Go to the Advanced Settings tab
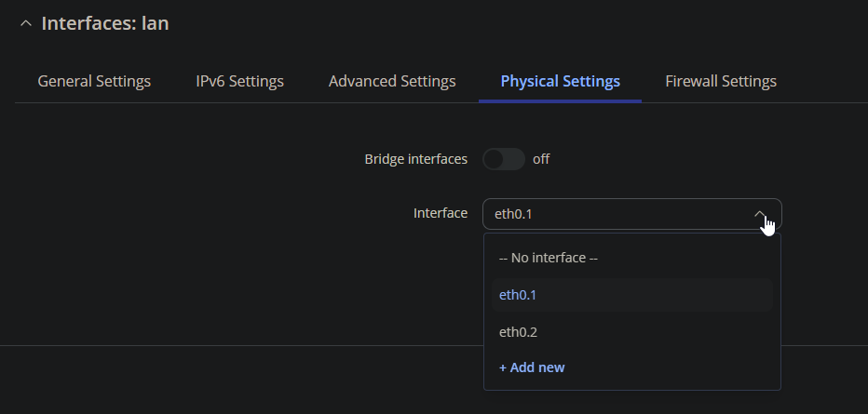The height and width of the screenshot is (414, 868). click(392, 81)
